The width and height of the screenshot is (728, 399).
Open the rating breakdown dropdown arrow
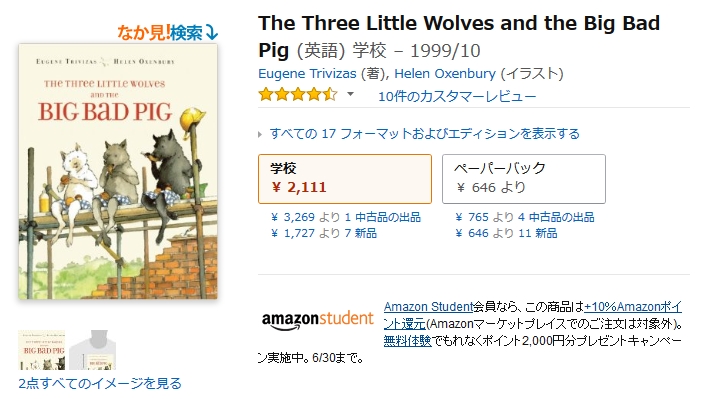[351, 94]
